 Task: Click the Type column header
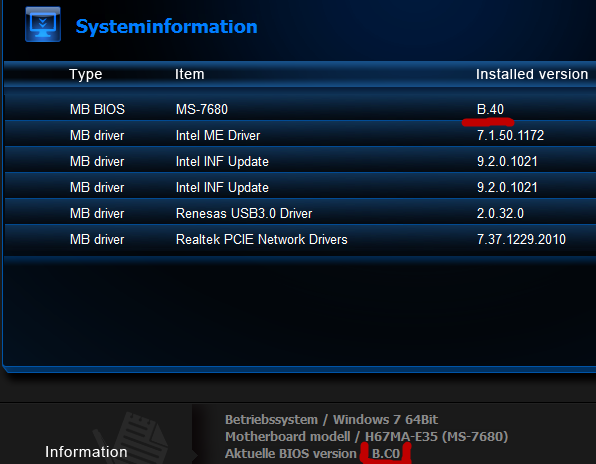click(x=86, y=74)
